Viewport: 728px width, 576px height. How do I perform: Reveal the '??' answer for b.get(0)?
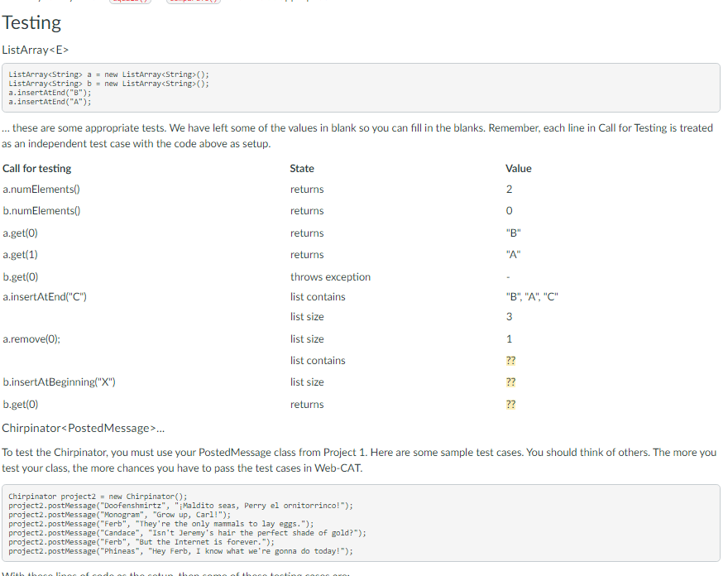(x=510, y=404)
